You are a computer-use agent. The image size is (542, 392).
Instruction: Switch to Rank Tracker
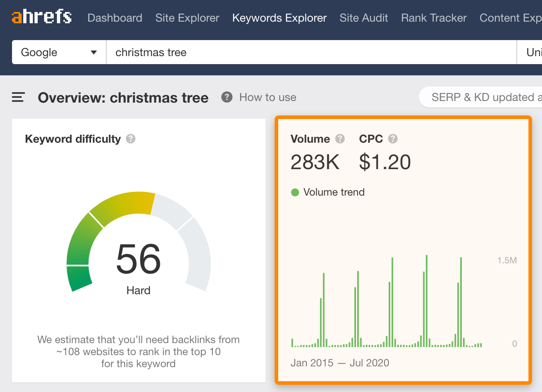click(x=434, y=18)
